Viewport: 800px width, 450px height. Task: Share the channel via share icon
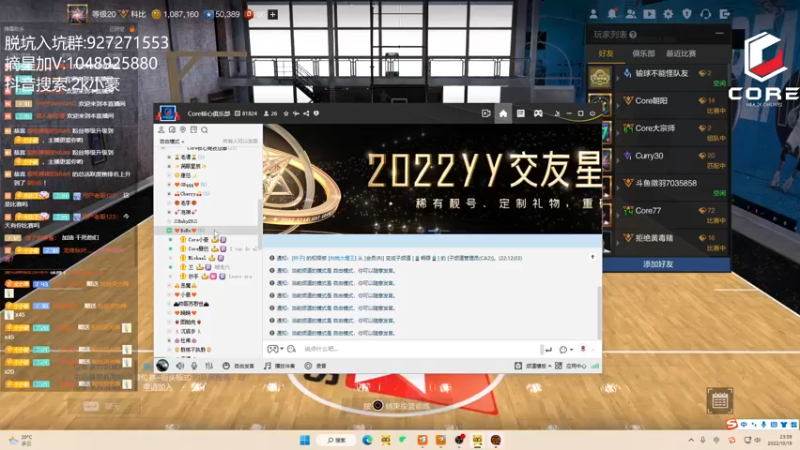(x=306, y=113)
